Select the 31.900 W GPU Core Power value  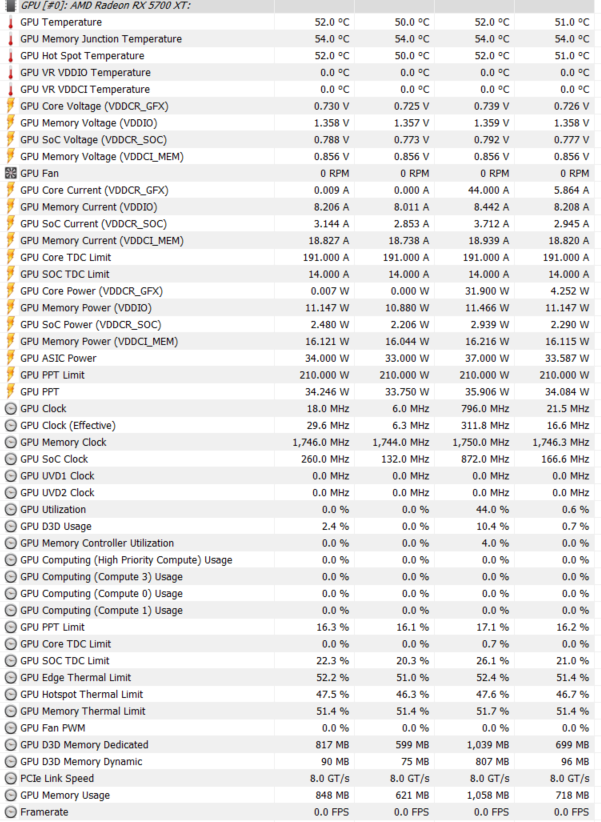coord(487,291)
